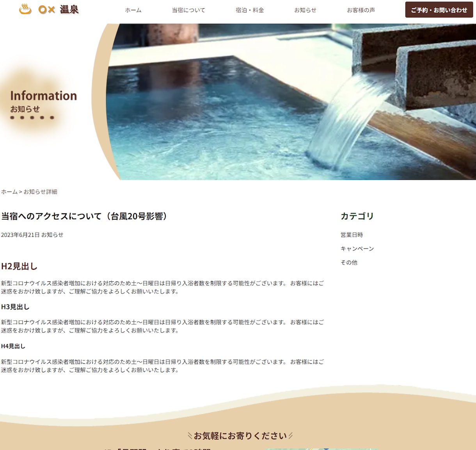Click the カテゴリ sidebar heading
Viewport: 476px width, 450px height.
(x=357, y=216)
